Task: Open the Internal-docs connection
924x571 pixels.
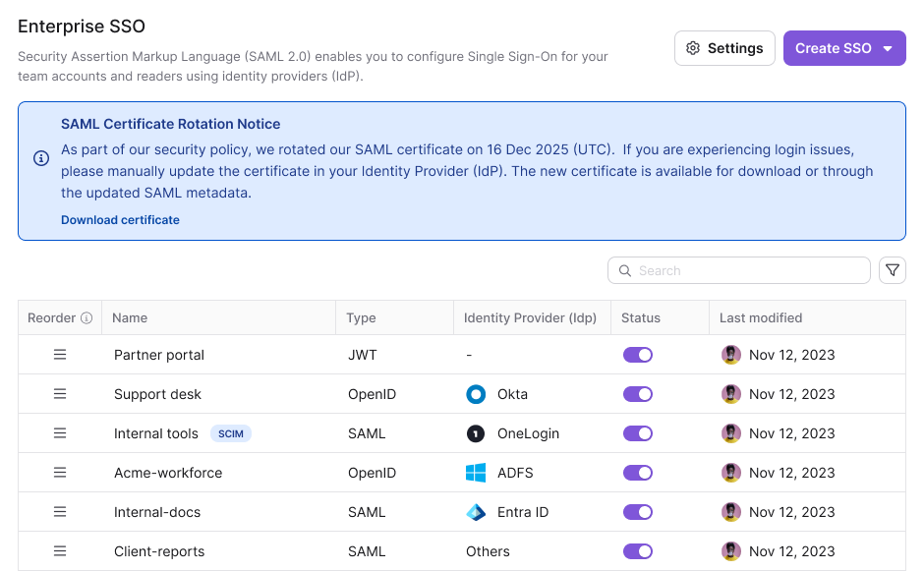Action: [x=157, y=512]
